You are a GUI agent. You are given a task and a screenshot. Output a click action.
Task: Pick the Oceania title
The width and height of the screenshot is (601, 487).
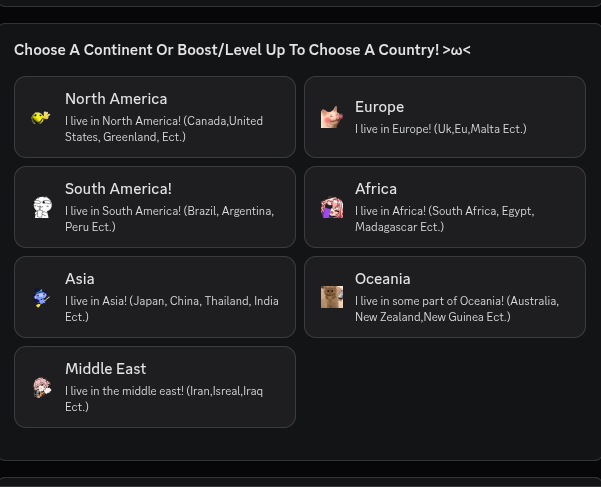383,279
